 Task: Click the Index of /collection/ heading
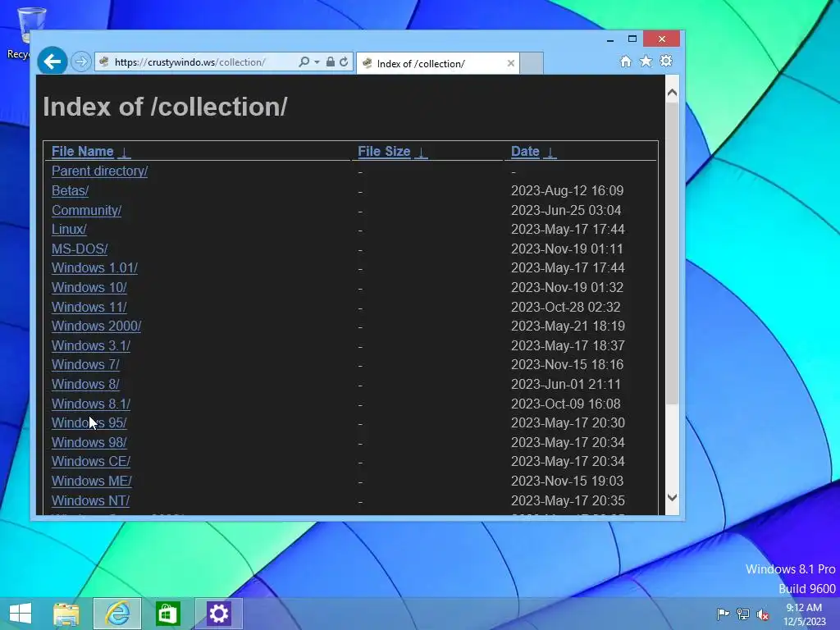165,107
